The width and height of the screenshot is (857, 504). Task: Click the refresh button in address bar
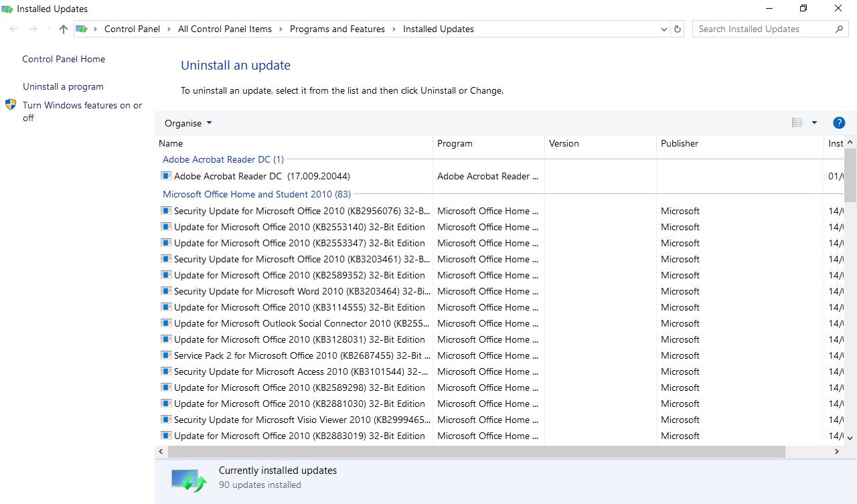point(678,29)
